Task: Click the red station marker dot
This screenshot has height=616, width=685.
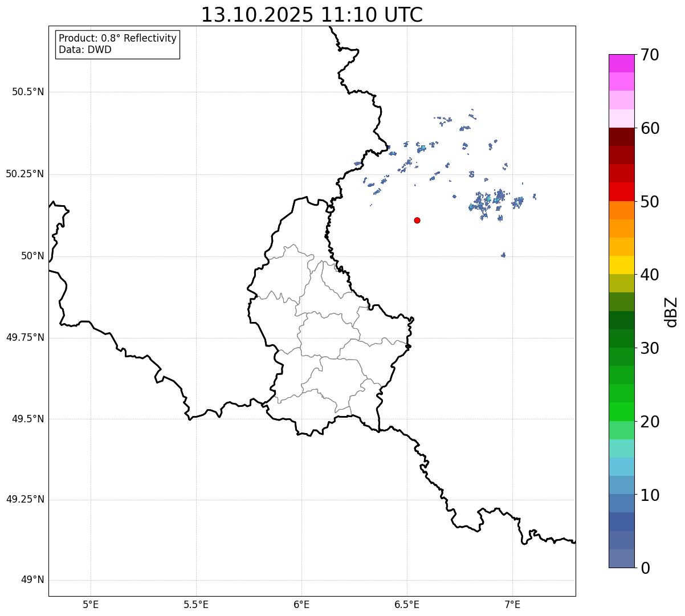Action: point(417,220)
